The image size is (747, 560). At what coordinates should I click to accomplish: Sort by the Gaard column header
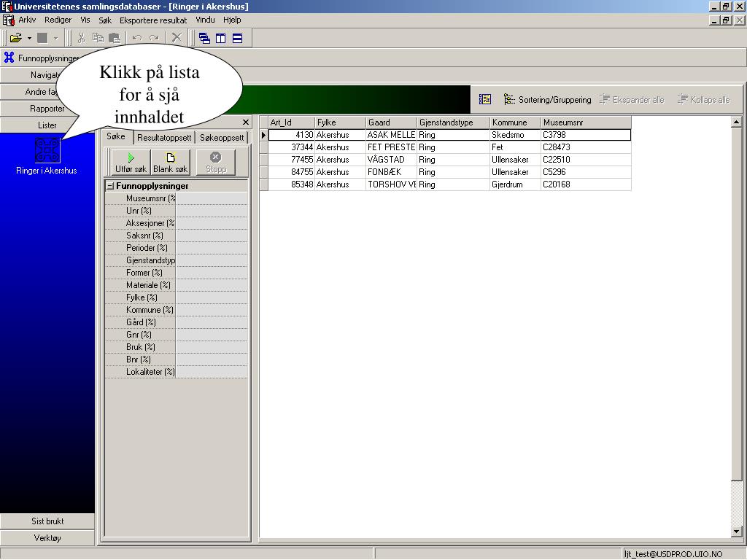point(392,122)
